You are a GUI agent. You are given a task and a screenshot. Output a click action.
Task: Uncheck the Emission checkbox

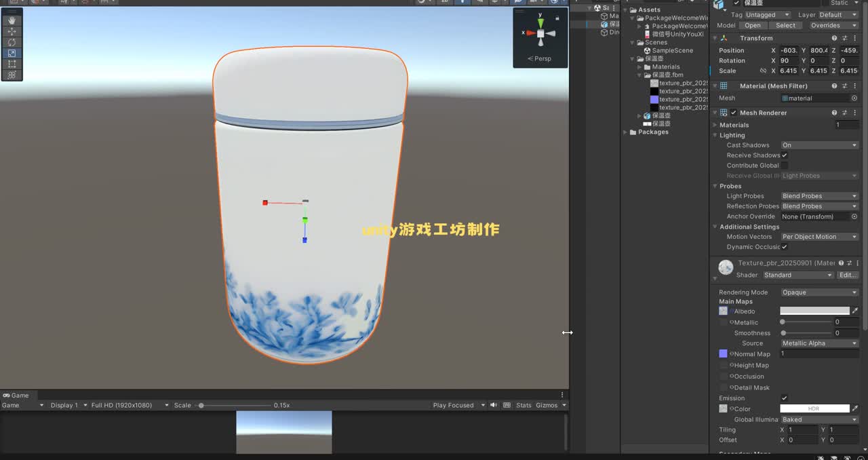pos(785,398)
